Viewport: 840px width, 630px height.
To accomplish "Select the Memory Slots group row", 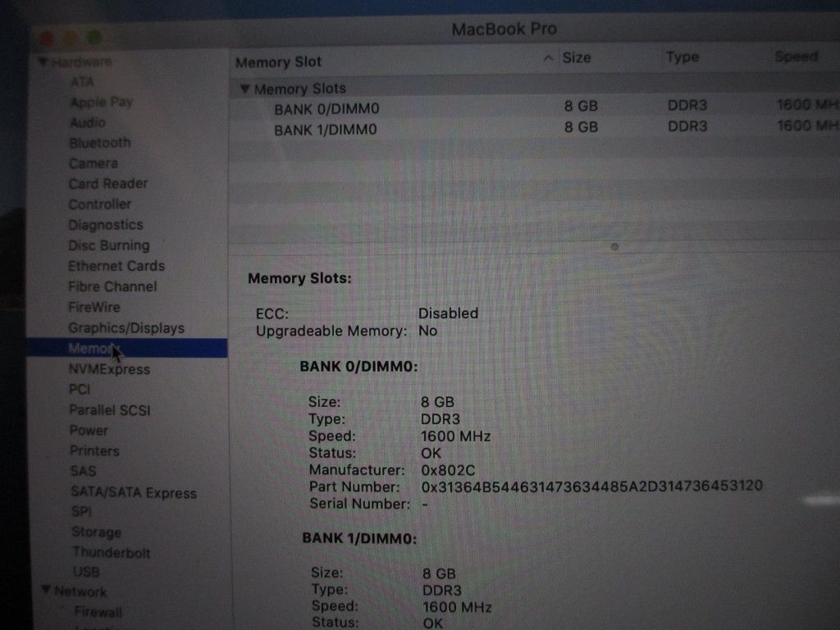I will coord(535,88).
